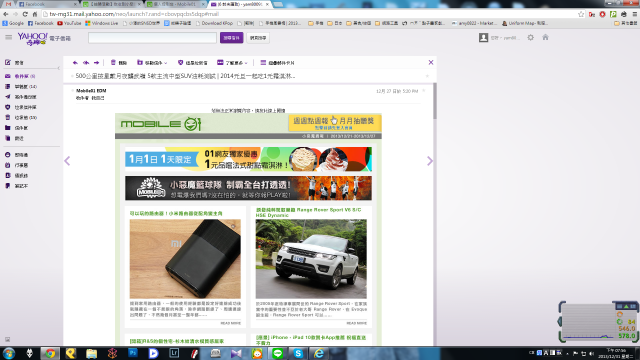Viewport: 640px width, 360px height.
Task: Open Skype from the taskbar
Action: pyautogui.click(x=298, y=353)
